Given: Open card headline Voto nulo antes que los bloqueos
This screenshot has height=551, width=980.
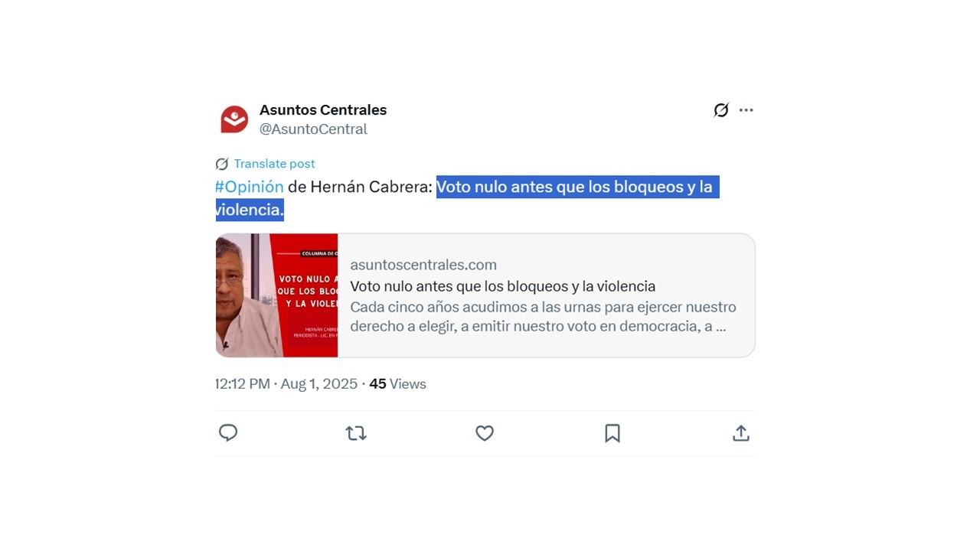Looking at the screenshot, I should [x=503, y=286].
